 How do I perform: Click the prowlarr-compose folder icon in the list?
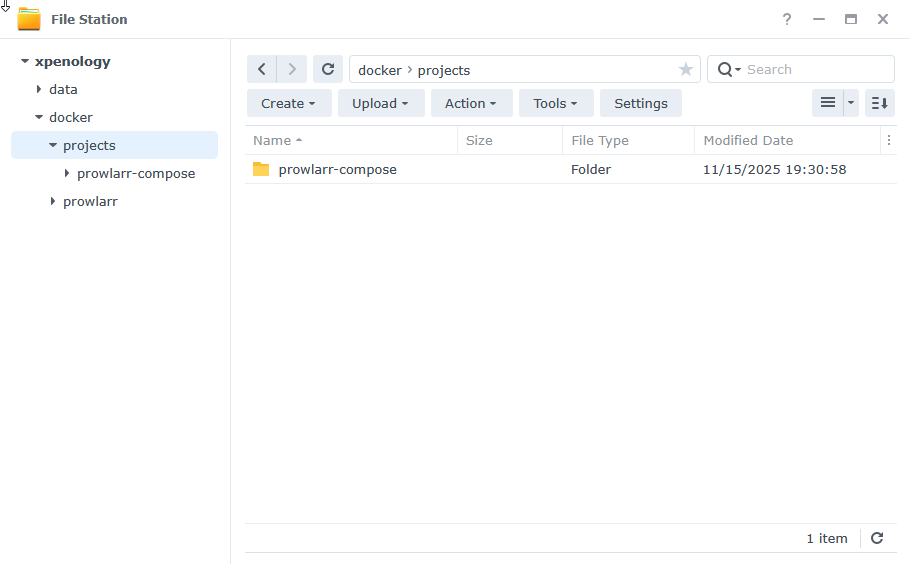[262, 169]
